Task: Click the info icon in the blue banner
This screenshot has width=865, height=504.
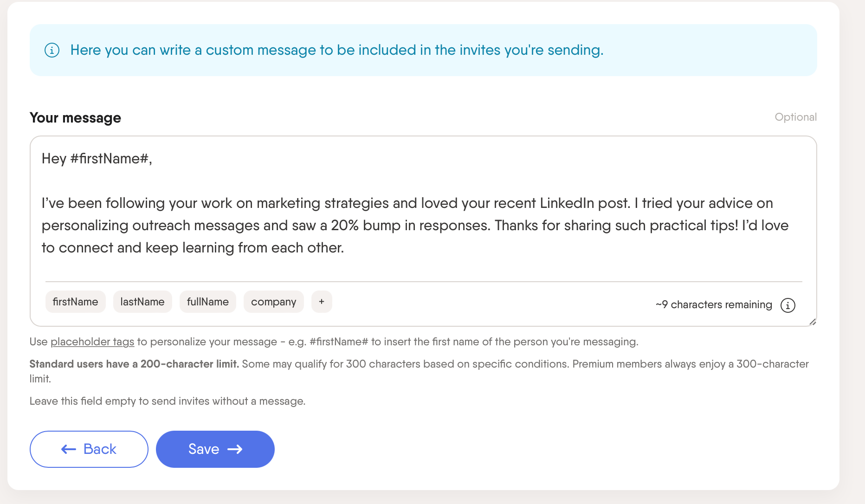Action: pyautogui.click(x=52, y=50)
